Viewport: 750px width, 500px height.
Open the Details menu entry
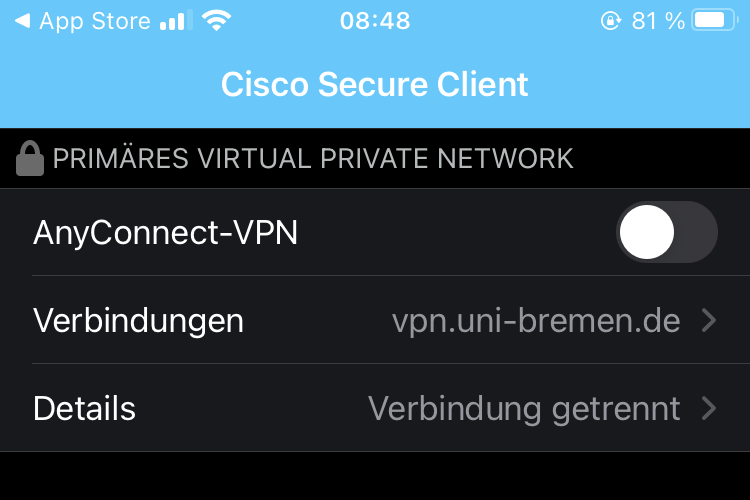pyautogui.click(x=85, y=408)
